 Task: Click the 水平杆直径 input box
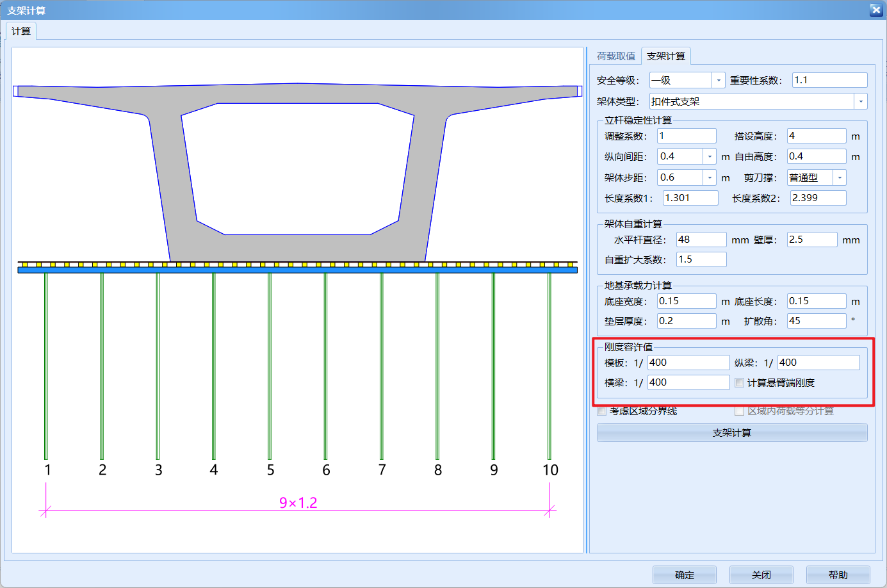point(701,240)
